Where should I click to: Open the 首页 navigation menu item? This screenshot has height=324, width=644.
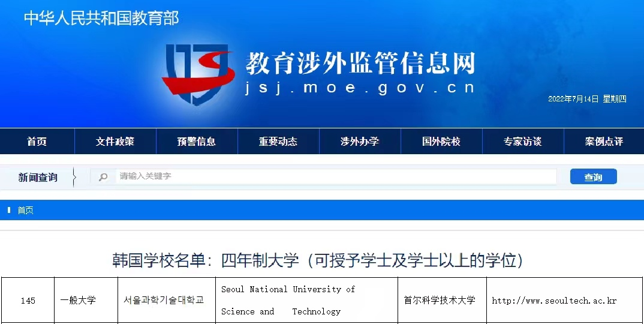coord(37,142)
